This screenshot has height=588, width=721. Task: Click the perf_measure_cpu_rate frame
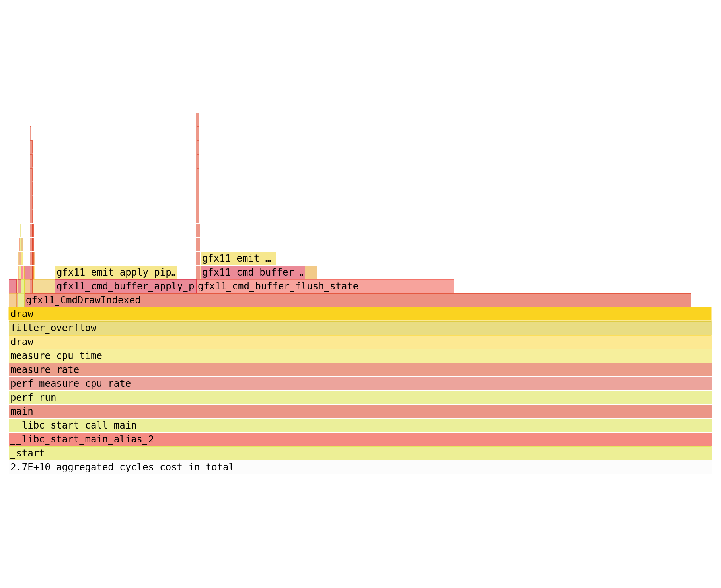360,384
